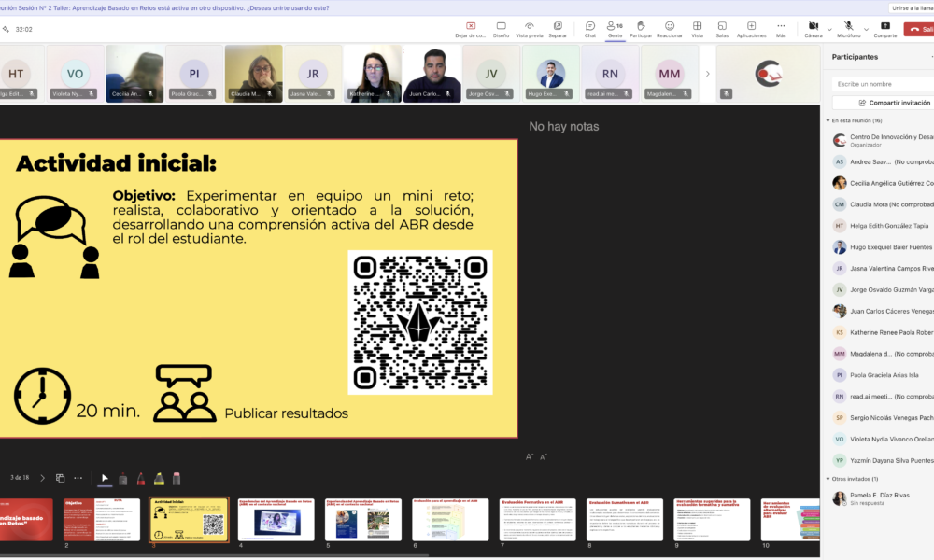Show more participant video tiles arrow

(708, 74)
